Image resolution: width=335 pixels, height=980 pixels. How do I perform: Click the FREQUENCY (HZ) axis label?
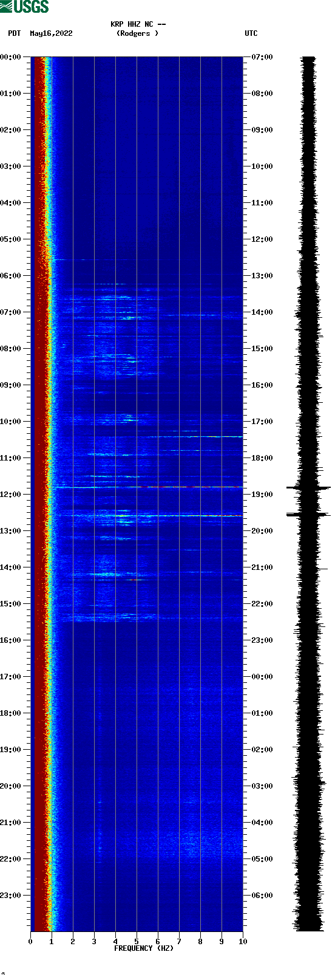click(x=144, y=948)
